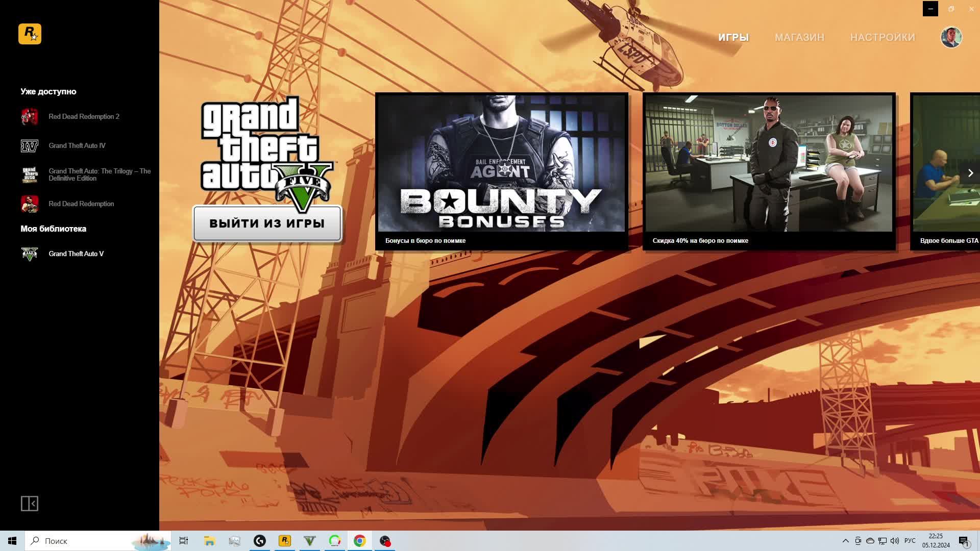Click caption Скидка 40% на бюро по поимке
980x551 pixels.
tap(700, 241)
